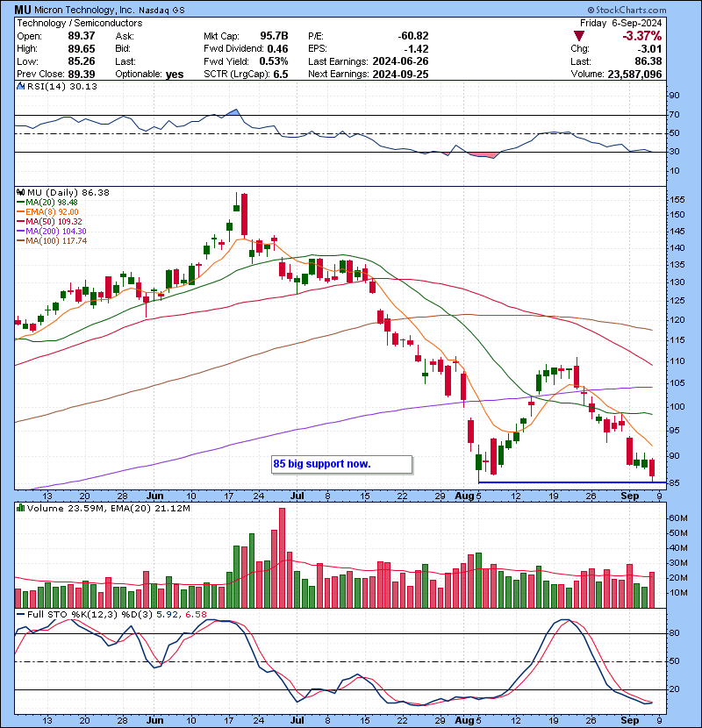This screenshot has height=728, width=702.
Task: Click the RSI 70 level axis label
Action: click(674, 114)
